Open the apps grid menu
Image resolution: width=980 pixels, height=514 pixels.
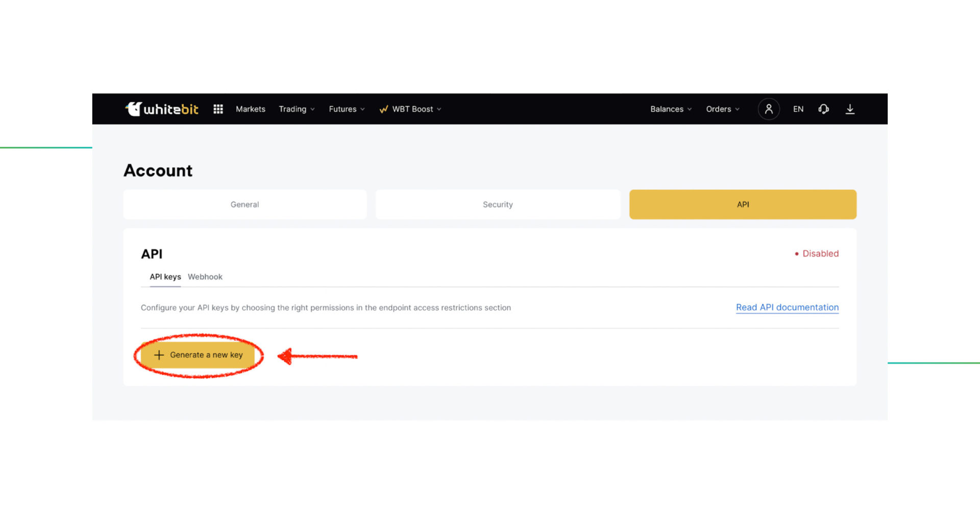click(x=218, y=109)
